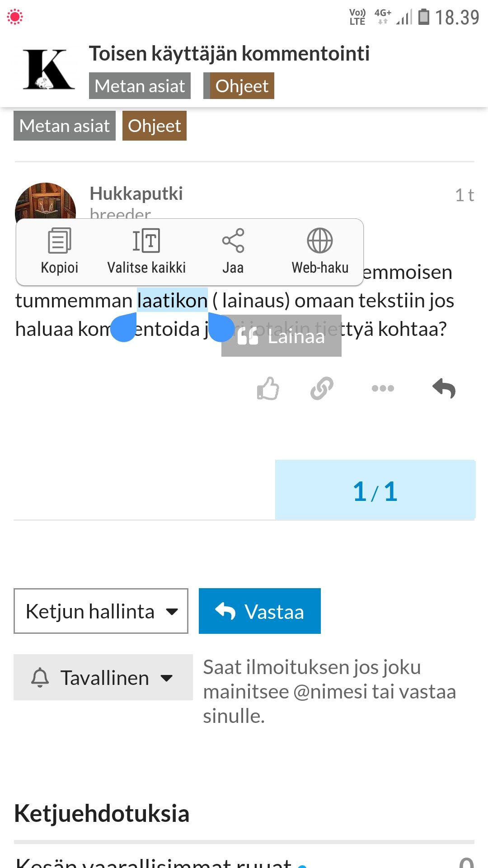Like the post with thumbs-up icon

268,388
